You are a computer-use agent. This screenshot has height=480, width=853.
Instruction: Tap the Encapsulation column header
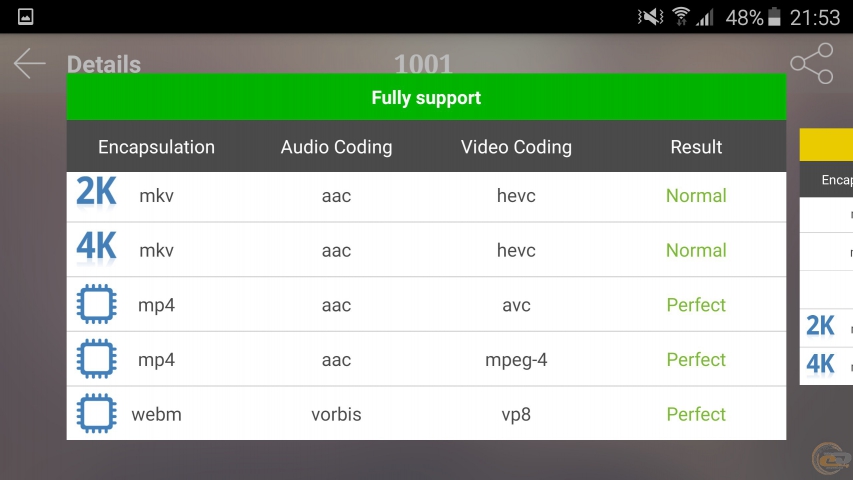156,147
